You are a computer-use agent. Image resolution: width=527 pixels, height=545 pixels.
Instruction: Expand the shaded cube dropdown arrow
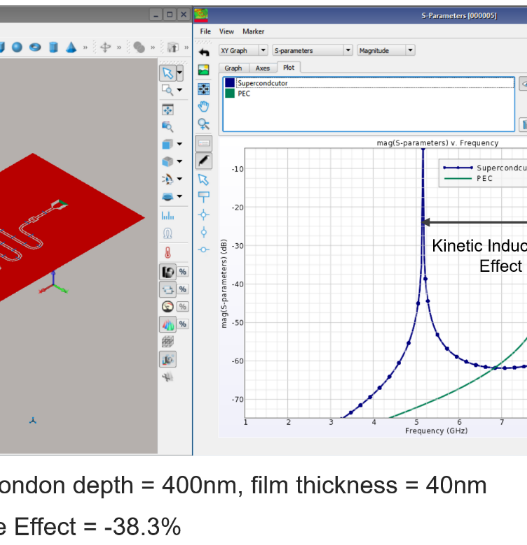(180, 144)
